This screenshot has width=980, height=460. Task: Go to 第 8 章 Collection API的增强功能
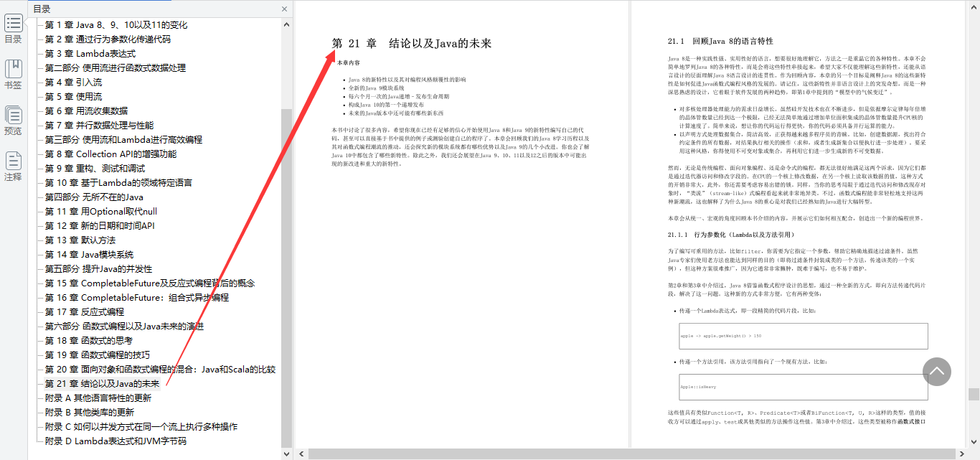click(110, 154)
